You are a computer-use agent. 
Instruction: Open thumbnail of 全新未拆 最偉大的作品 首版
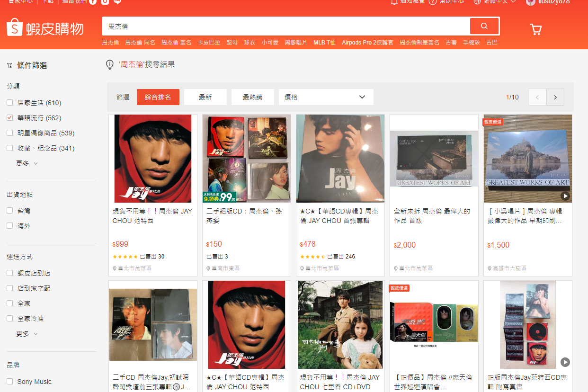pyautogui.click(x=434, y=159)
